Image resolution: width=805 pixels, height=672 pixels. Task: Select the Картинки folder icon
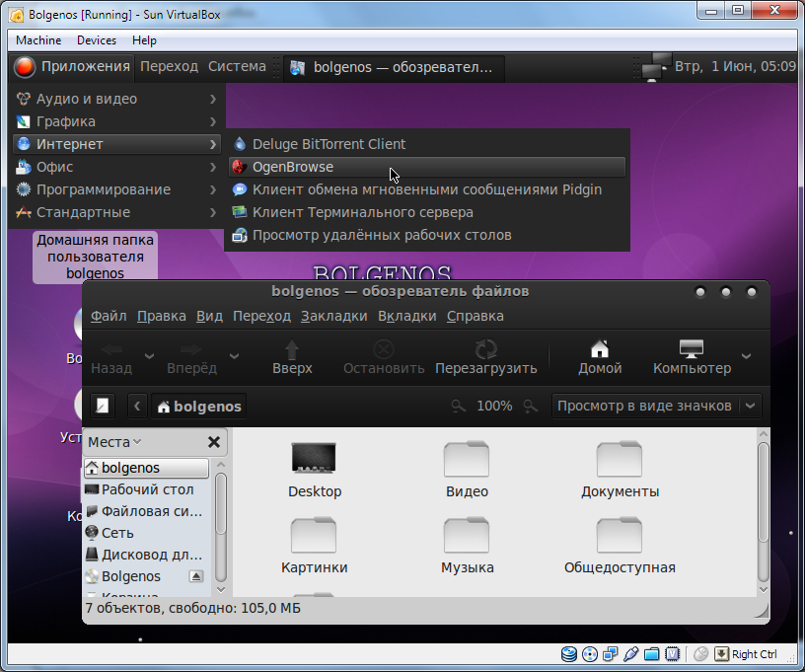tap(314, 535)
